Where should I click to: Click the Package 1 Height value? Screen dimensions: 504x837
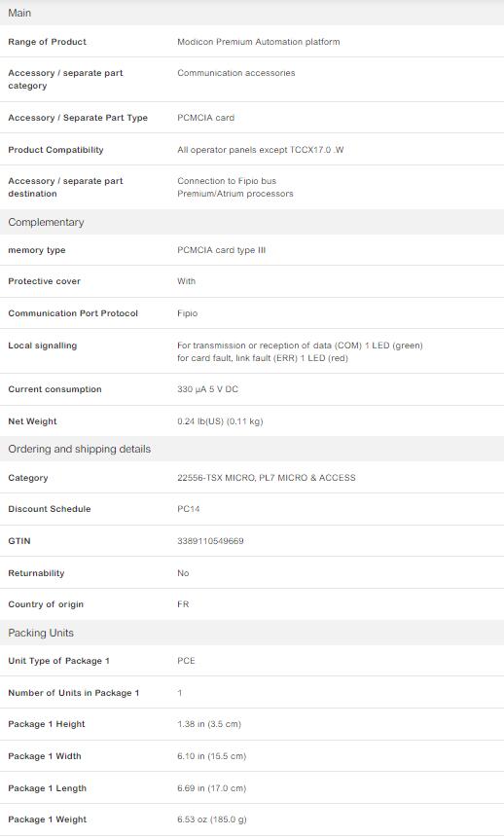click(209, 724)
